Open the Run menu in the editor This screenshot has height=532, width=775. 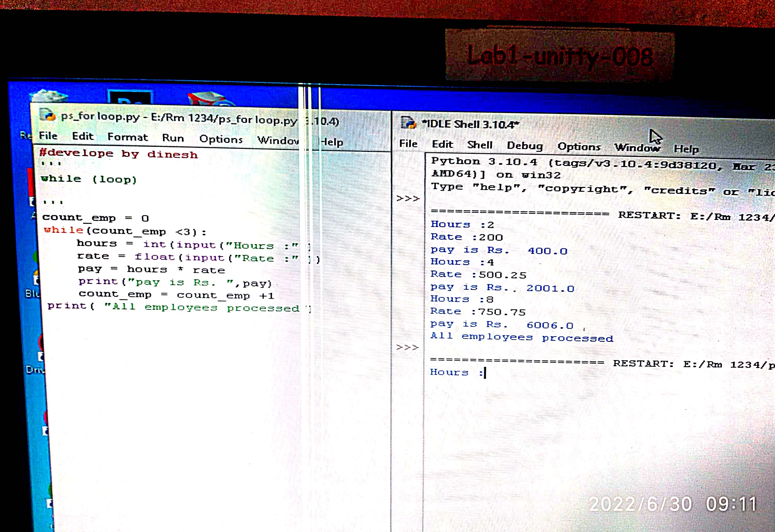click(x=173, y=138)
